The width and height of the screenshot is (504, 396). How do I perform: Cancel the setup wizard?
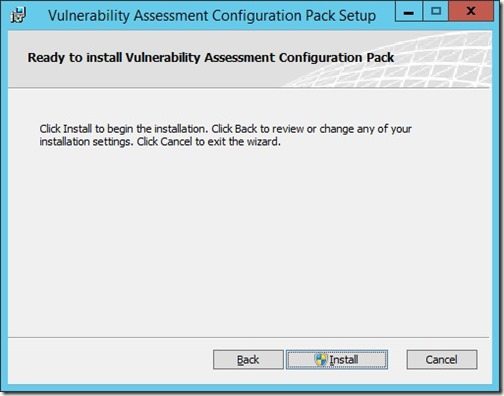tap(442, 360)
